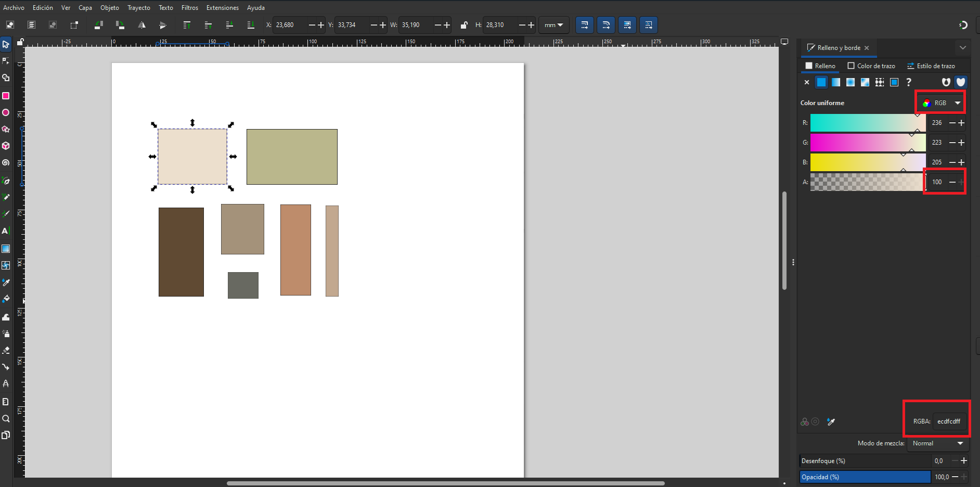
Task: Open the Filtros menu
Action: tap(189, 8)
